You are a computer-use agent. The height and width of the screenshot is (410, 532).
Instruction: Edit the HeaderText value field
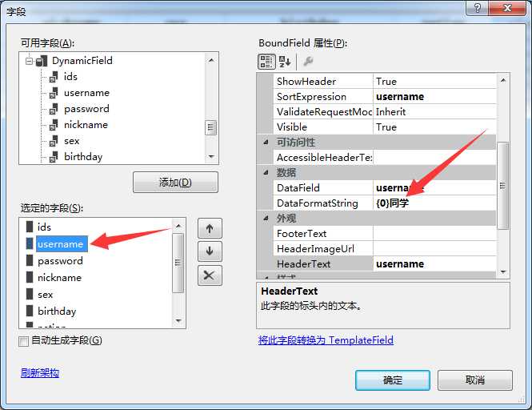[x=434, y=264]
